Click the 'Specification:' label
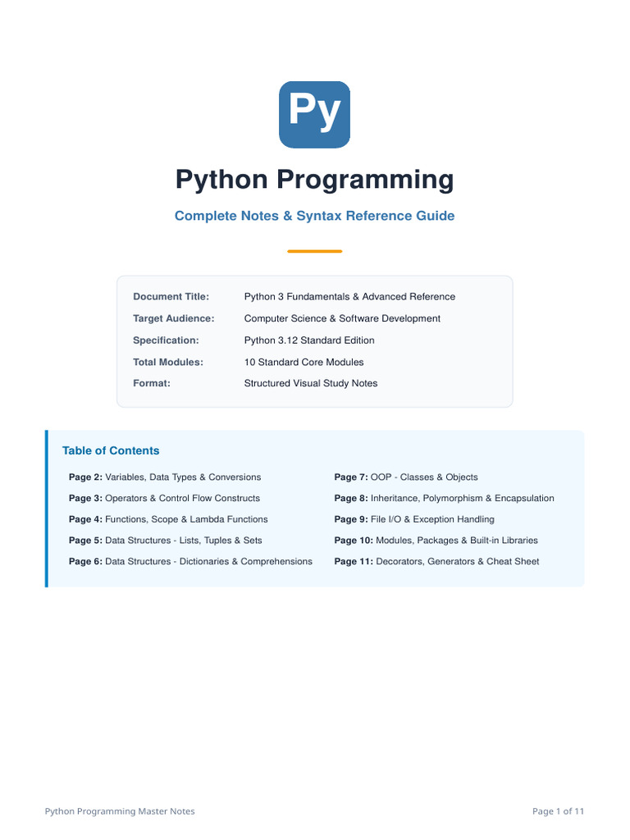The height and width of the screenshot is (840, 630). point(166,340)
